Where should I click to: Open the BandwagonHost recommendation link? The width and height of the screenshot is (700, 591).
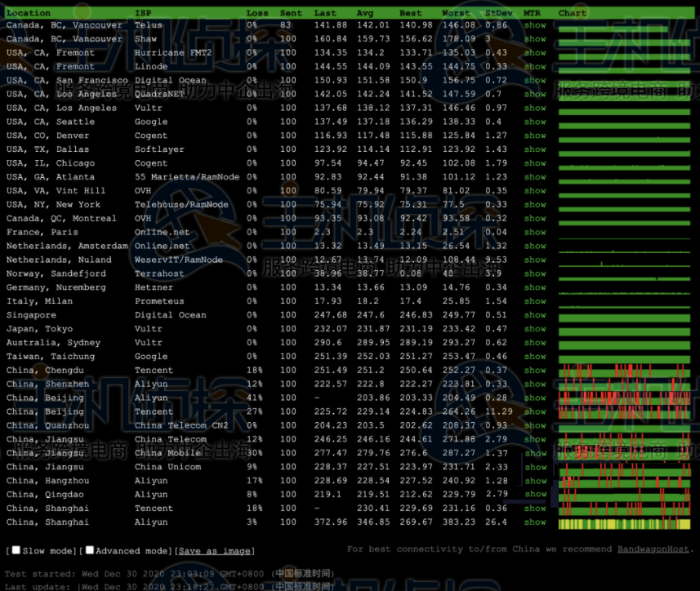click(652, 549)
